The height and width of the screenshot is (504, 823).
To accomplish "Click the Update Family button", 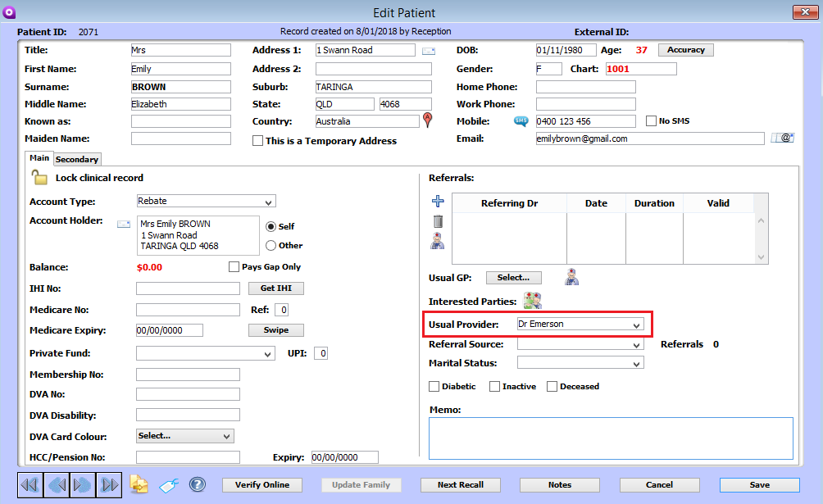I will pyautogui.click(x=361, y=484).
